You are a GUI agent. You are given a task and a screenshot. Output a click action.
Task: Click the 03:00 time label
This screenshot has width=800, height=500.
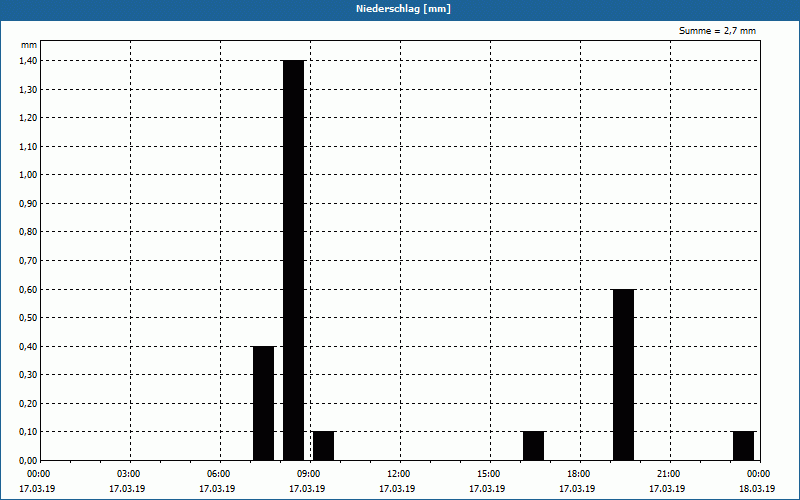pos(129,474)
